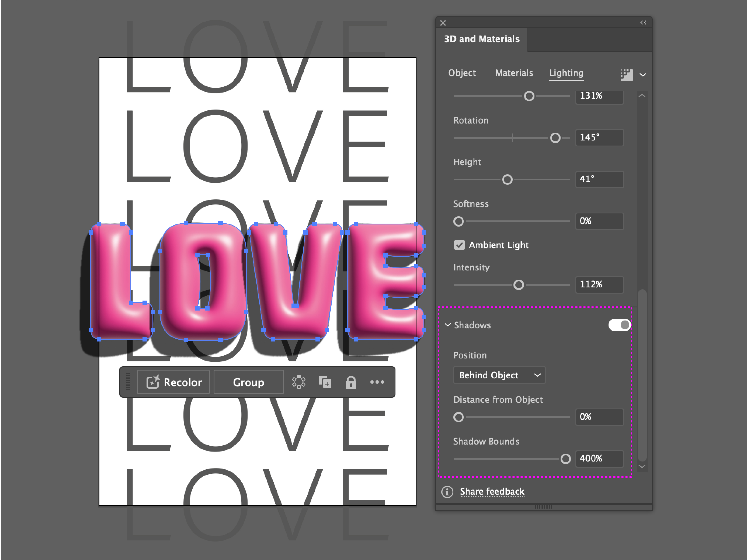This screenshot has height=560, width=747.
Task: Uncheck the Ambient Light checkbox
Action: (459, 245)
